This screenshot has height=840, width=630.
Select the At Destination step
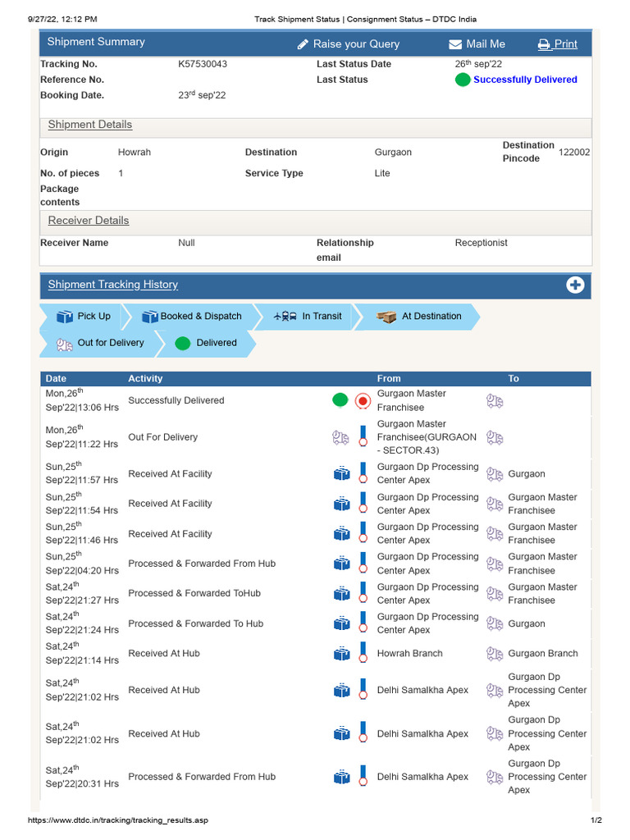[419, 317]
